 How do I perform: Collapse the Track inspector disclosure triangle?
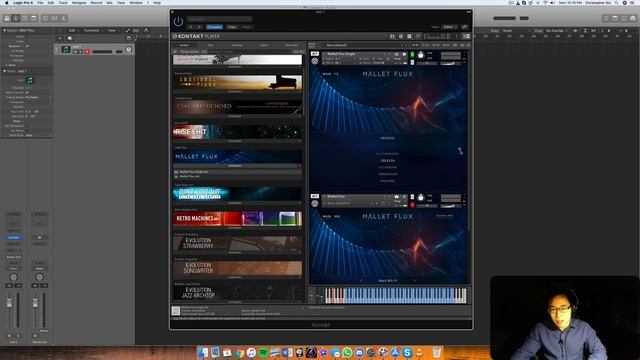click(4, 71)
